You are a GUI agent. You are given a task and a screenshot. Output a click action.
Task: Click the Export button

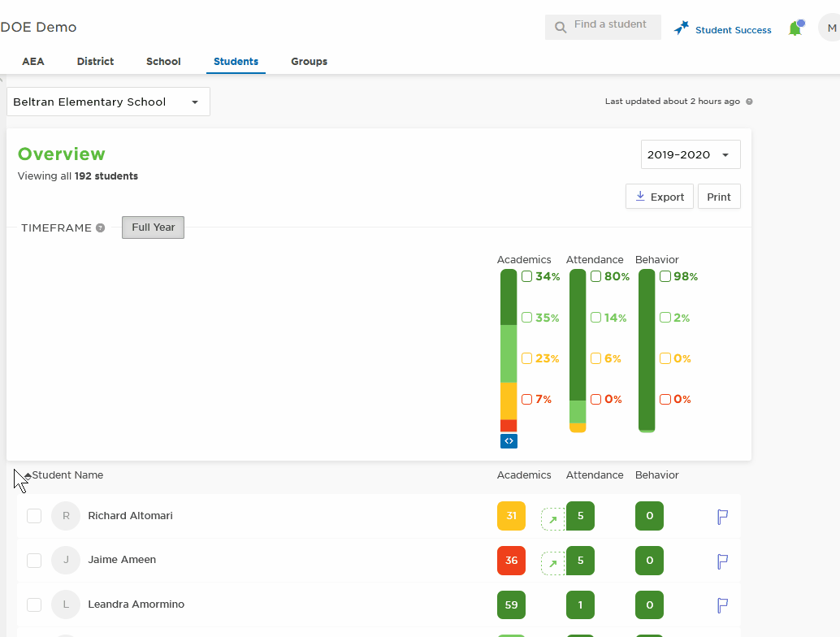click(660, 197)
